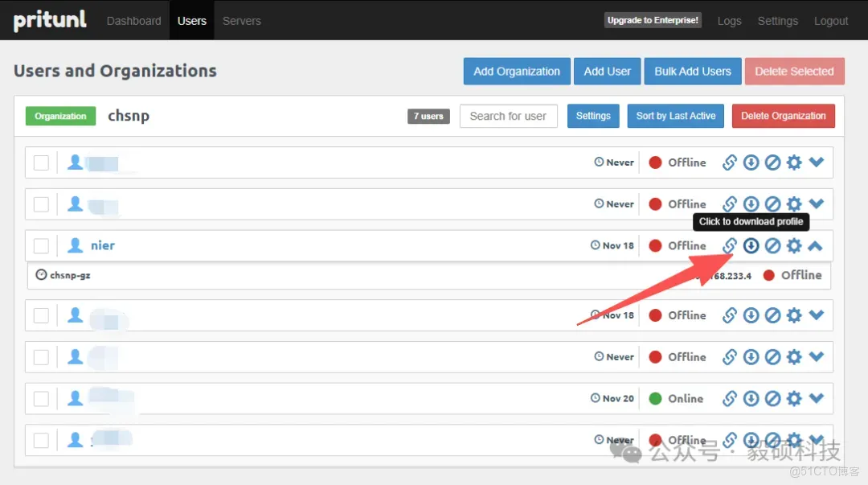Click the Search for user field
The width and height of the screenshot is (868, 485).
point(508,116)
